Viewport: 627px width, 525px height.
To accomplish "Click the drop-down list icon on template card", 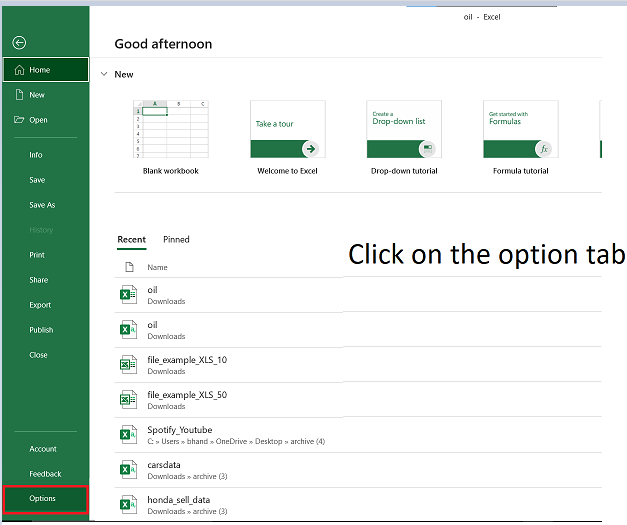I will (427, 149).
